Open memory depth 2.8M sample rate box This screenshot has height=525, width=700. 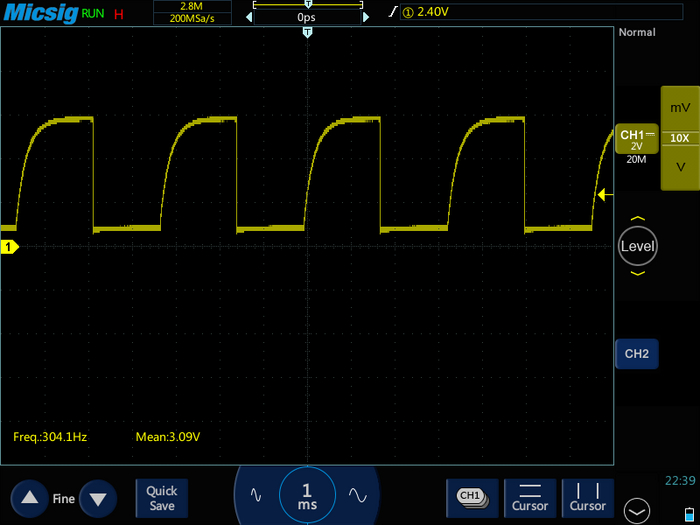[x=191, y=12]
